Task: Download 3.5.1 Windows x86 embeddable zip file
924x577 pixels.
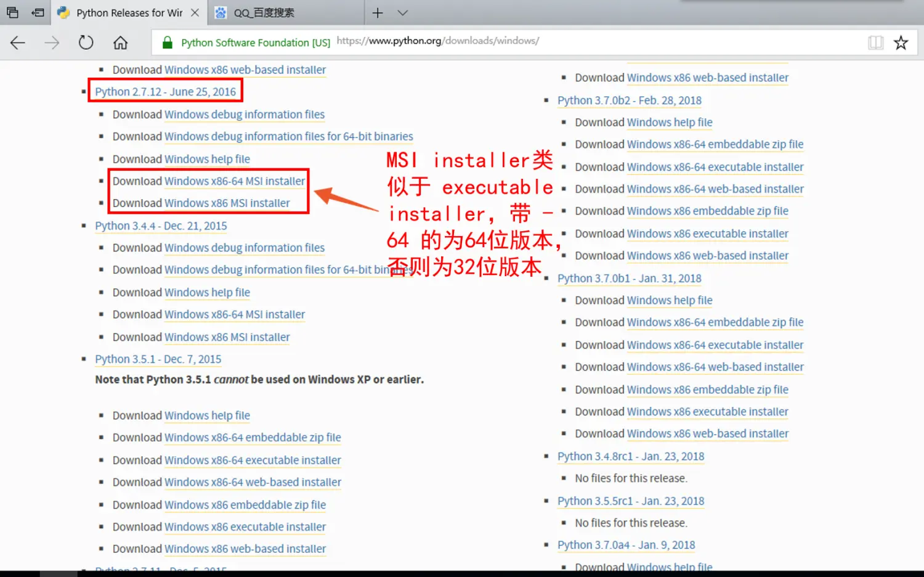Action: [245, 505]
